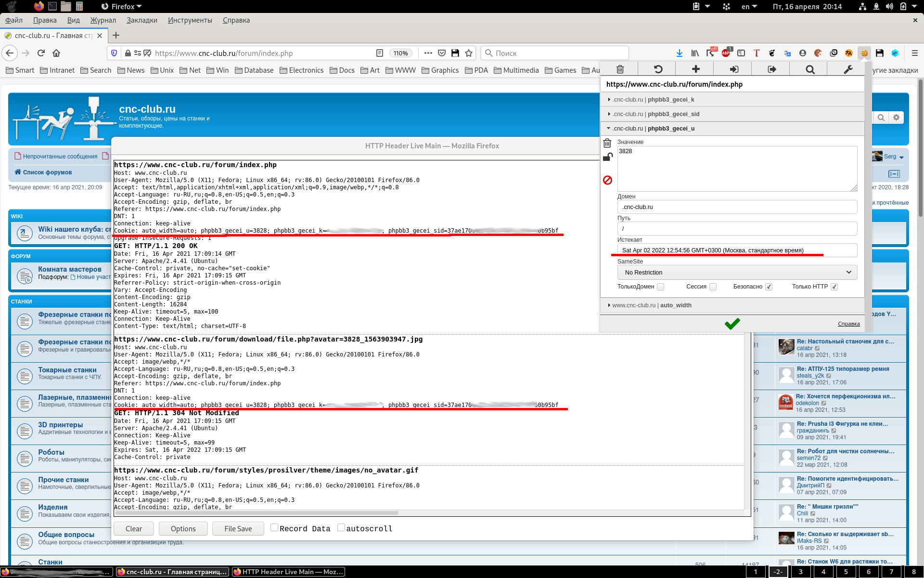924x578 pixels.
Task: Click the File Save button
Action: 238,528
